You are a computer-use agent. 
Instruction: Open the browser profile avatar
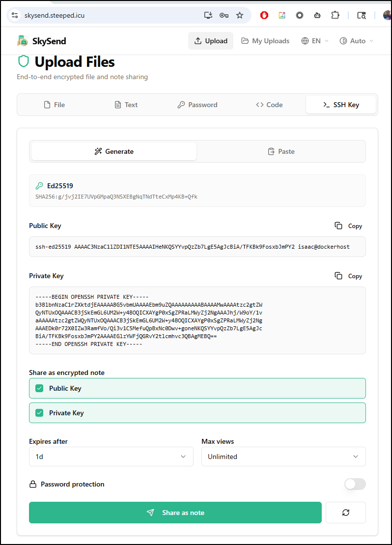[387, 15]
